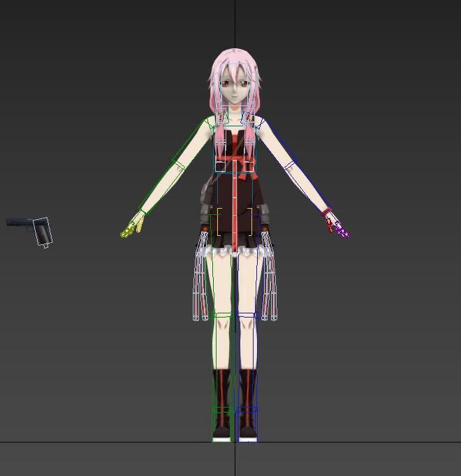Click the wireframe skirt chain bones near the blue leg
This screenshot has width=461, height=476.
pos(269,279)
